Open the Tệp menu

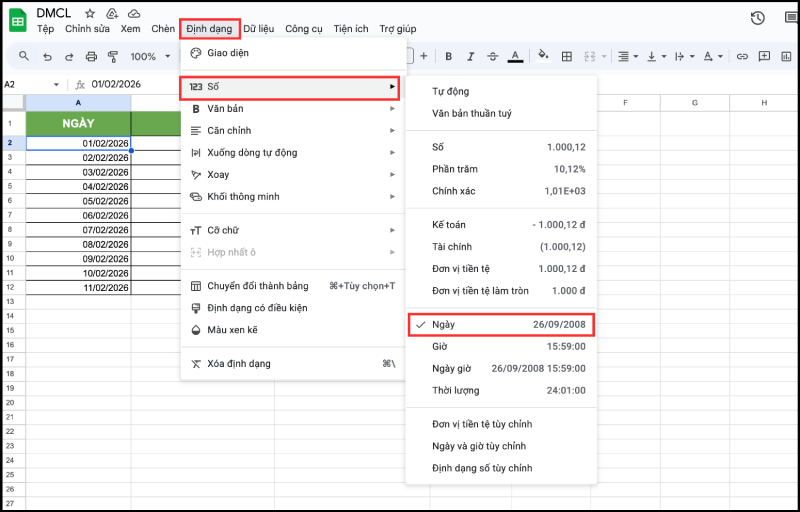coord(45,29)
